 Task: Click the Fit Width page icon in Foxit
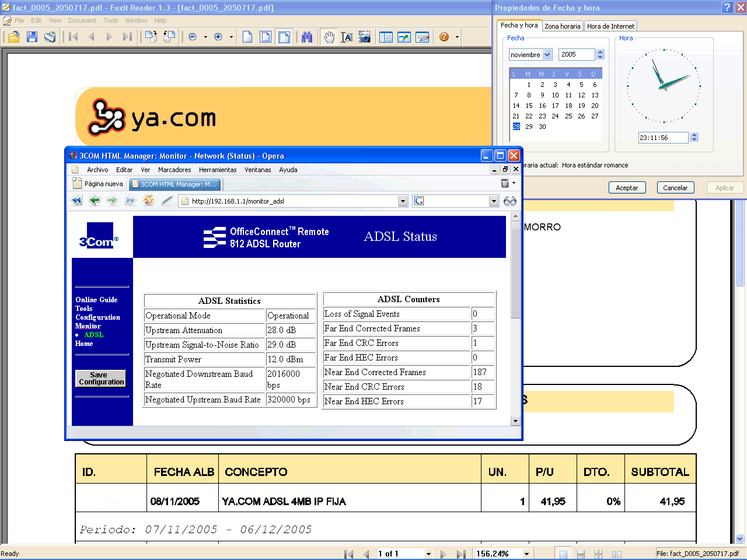pyautogui.click(x=284, y=37)
